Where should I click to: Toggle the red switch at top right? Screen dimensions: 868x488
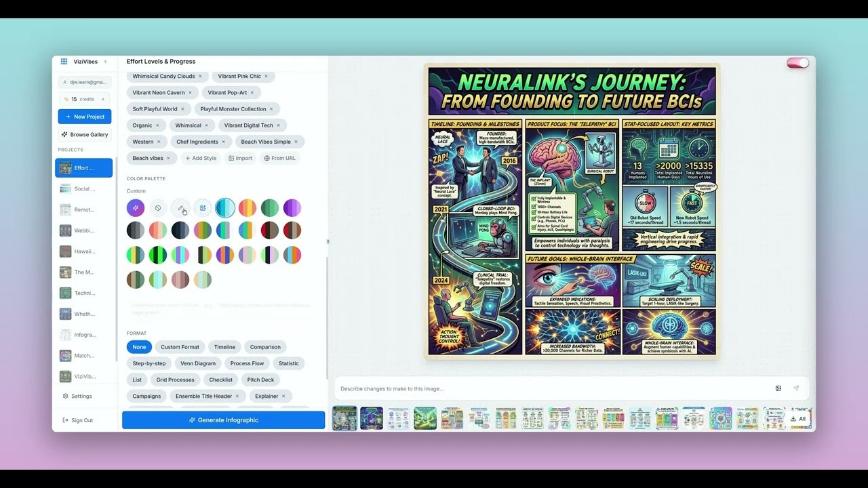798,63
